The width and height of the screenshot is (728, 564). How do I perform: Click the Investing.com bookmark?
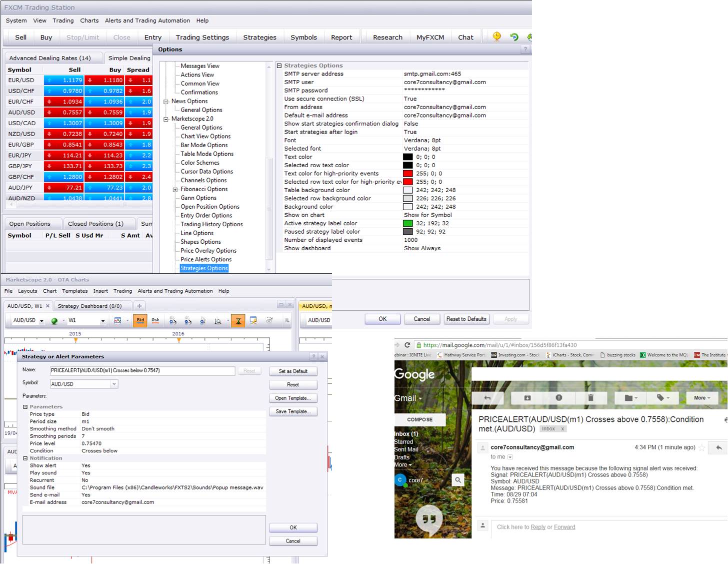click(x=515, y=355)
